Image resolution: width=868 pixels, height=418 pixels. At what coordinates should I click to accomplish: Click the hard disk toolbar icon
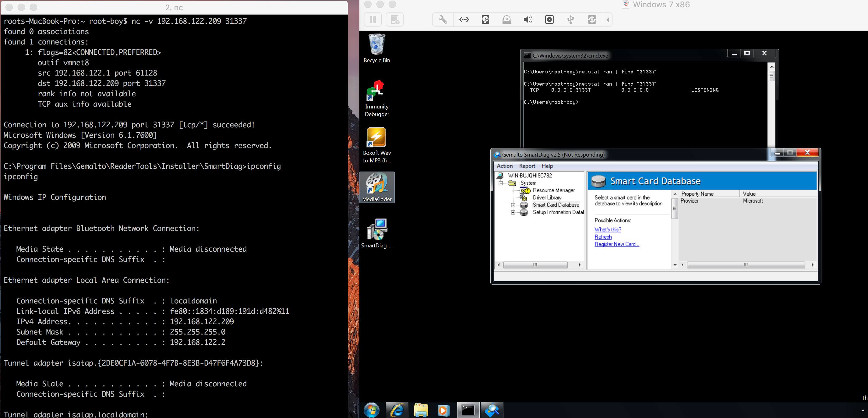pos(485,19)
